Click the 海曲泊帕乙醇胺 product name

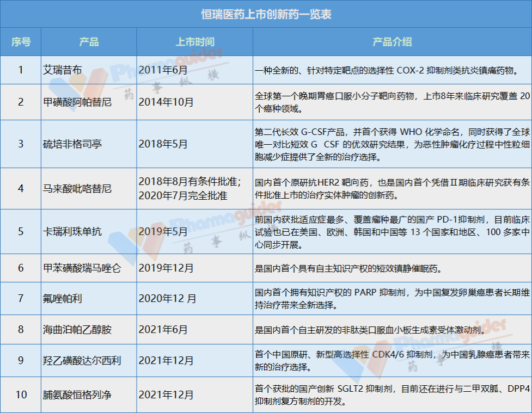pos(77,330)
